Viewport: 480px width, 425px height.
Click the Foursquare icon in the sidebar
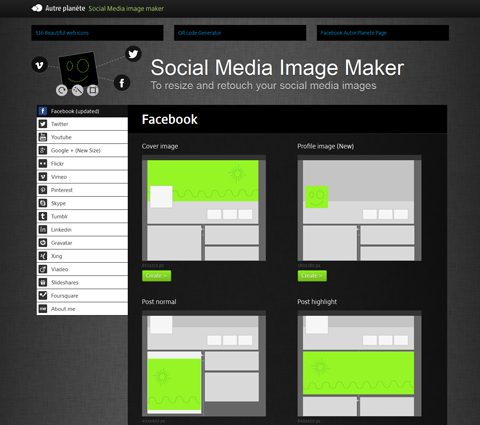pos(43,295)
